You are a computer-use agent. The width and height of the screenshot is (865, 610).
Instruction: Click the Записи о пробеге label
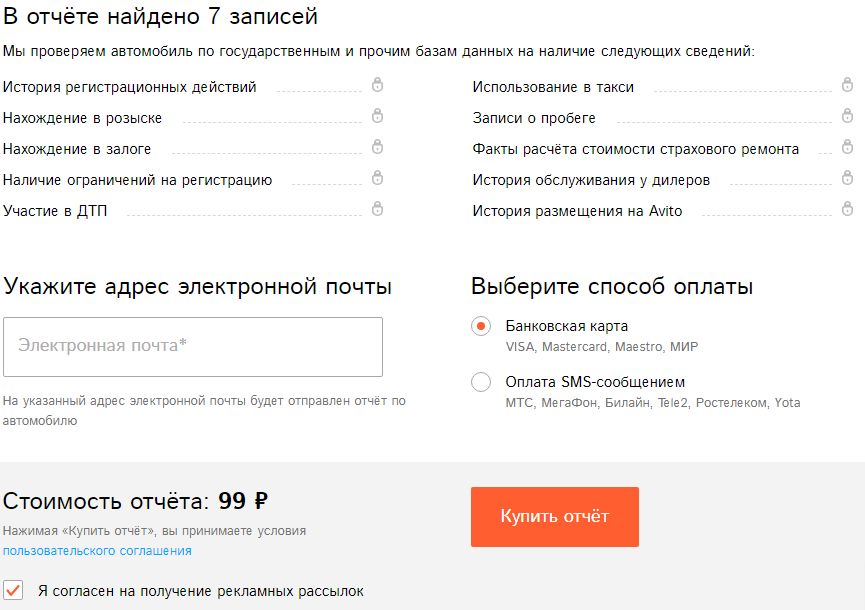tap(534, 118)
